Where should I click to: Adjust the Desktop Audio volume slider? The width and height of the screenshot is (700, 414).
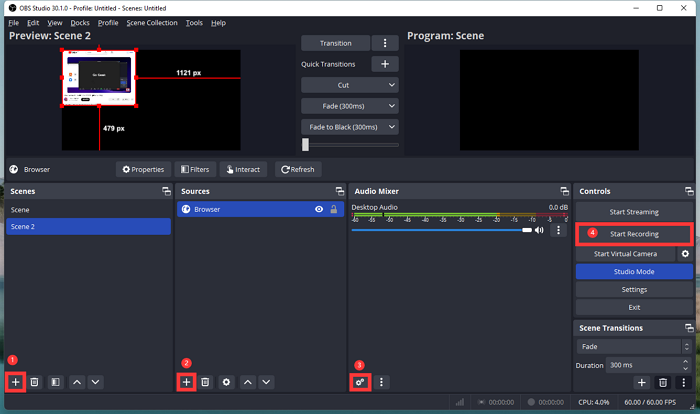point(441,230)
